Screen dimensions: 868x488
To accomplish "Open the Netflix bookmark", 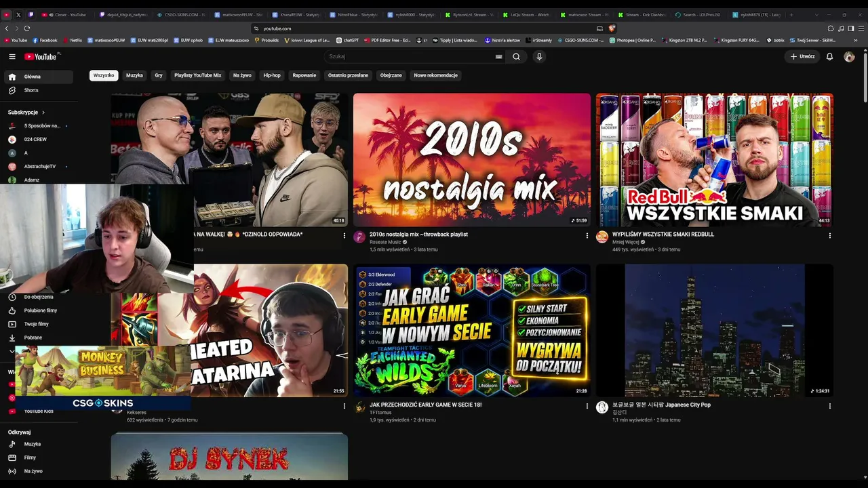I will (x=73, y=40).
